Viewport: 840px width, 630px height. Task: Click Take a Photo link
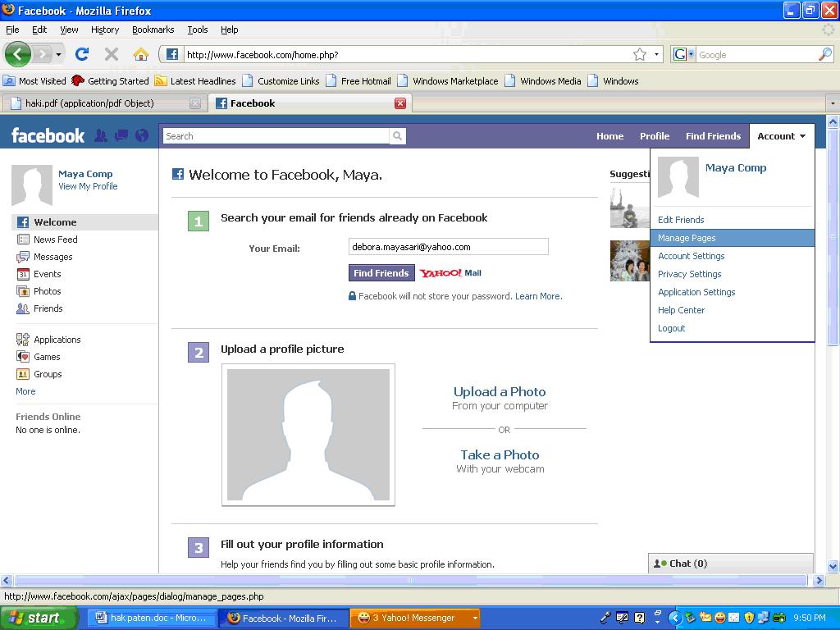500,454
